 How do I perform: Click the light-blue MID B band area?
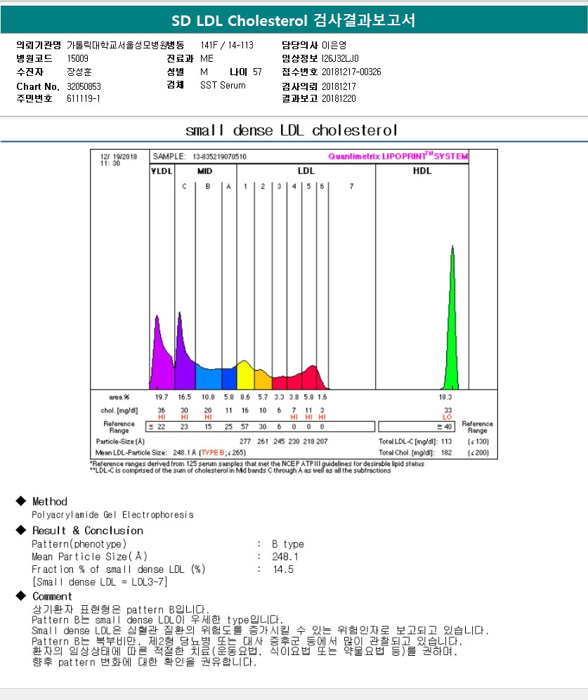pos(208,378)
